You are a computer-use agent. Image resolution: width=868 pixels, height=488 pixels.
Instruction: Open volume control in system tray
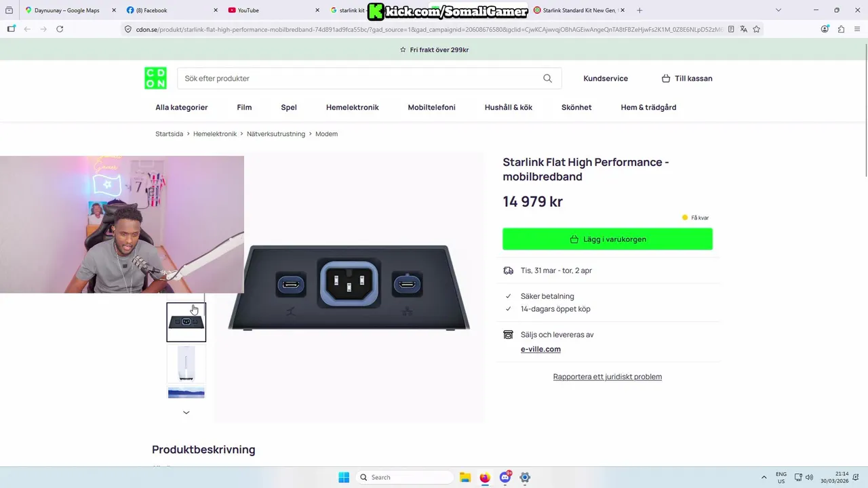point(809,477)
